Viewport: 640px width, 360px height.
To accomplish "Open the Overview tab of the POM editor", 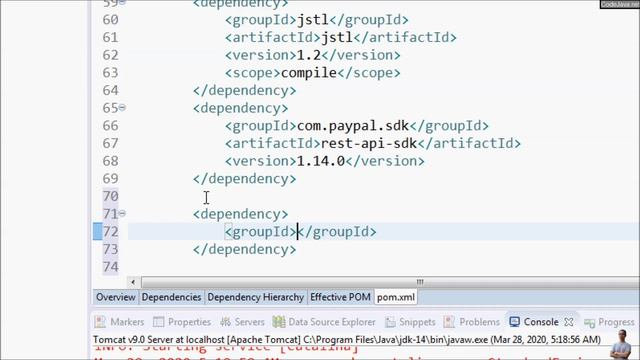I will (x=116, y=297).
